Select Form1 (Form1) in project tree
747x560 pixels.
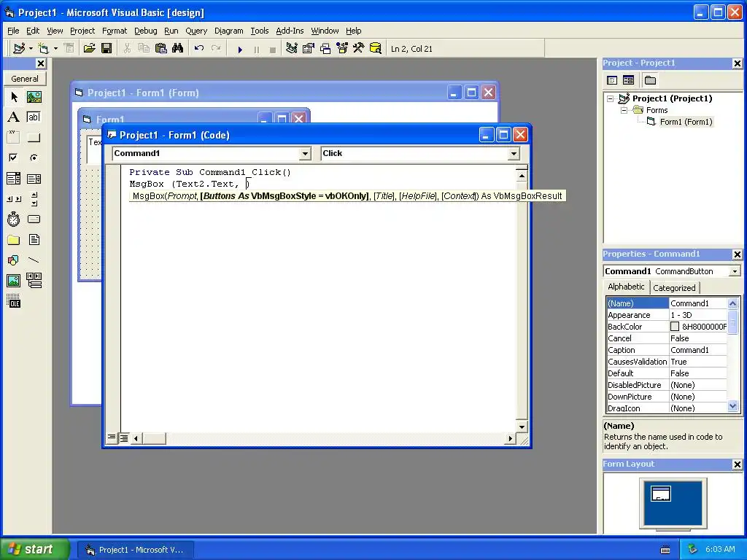[x=686, y=122]
